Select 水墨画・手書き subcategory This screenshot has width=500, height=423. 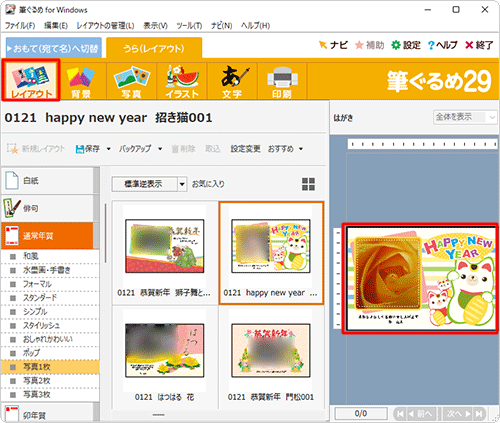pyautogui.click(x=50, y=270)
